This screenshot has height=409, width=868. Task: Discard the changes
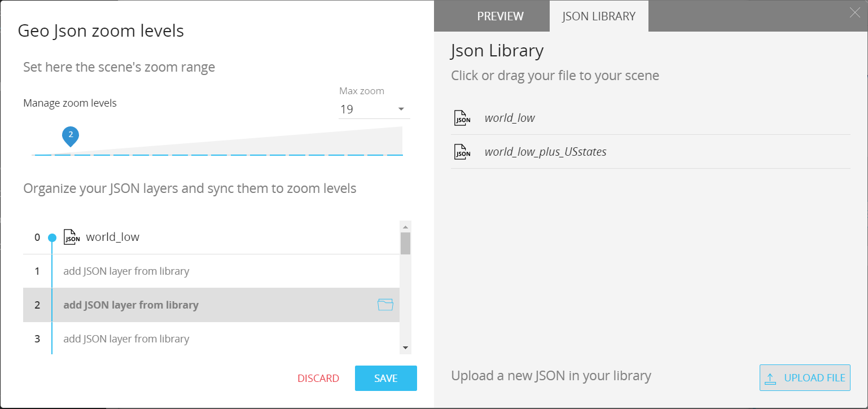click(x=318, y=379)
